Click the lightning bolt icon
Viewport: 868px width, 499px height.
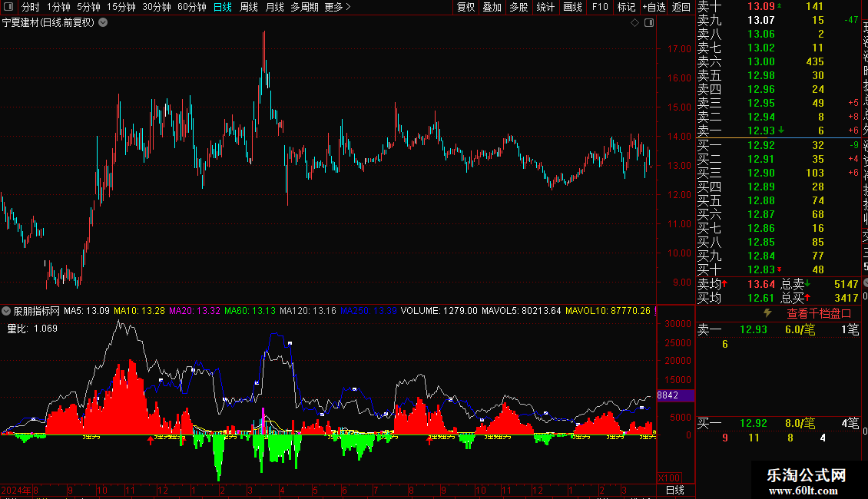(x=767, y=313)
